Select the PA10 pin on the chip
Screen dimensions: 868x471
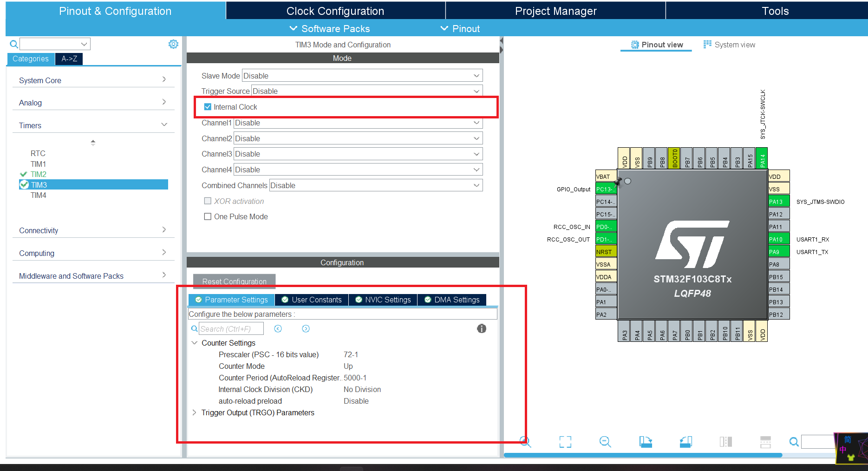(779, 239)
